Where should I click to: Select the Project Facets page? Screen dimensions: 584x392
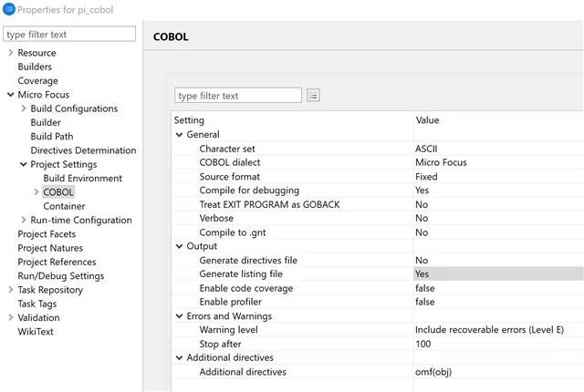tap(47, 234)
